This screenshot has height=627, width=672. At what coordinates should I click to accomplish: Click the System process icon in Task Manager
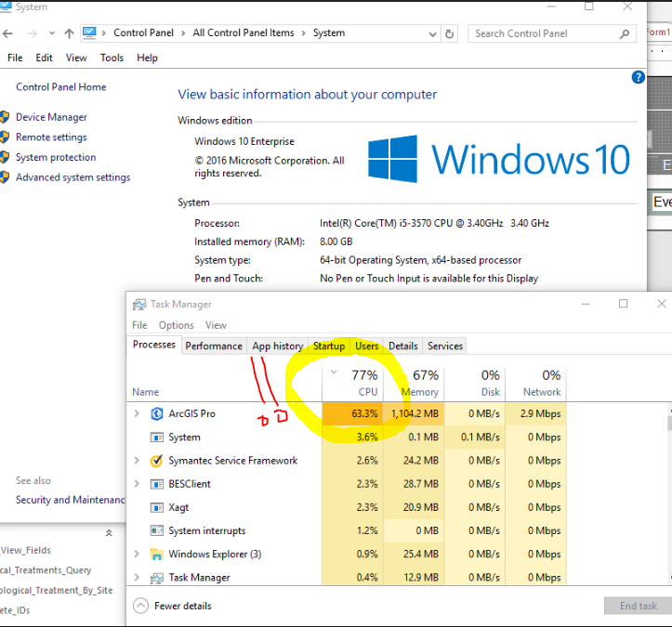(157, 438)
